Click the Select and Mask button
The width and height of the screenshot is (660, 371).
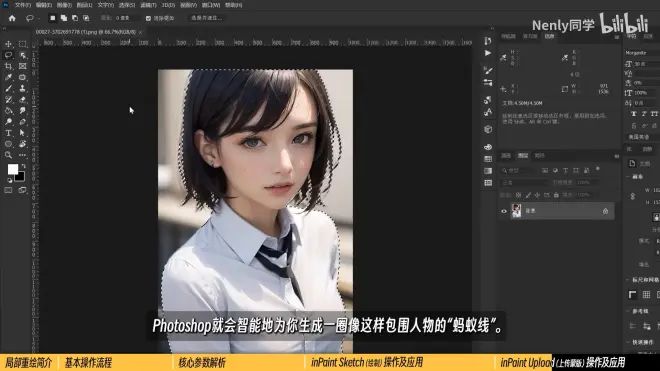pos(206,18)
